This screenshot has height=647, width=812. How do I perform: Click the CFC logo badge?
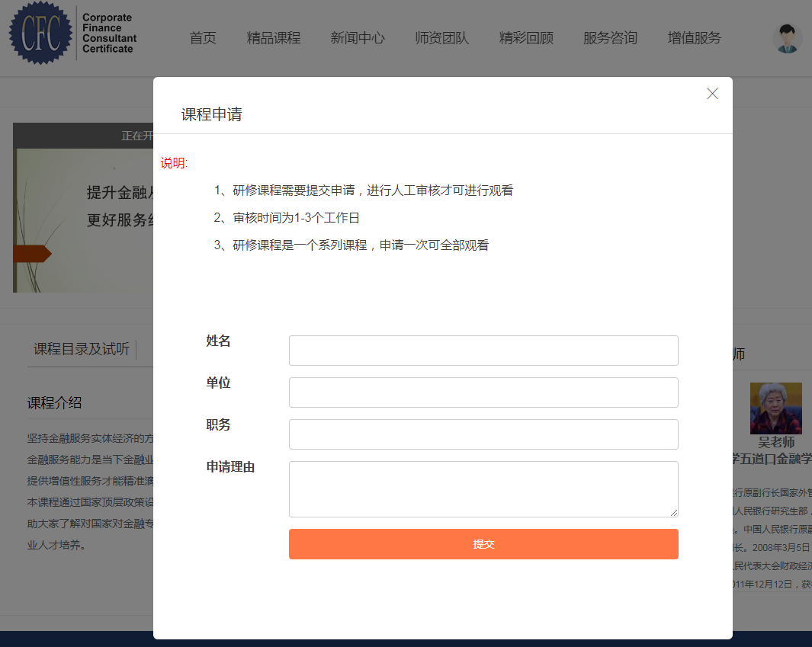[40, 33]
